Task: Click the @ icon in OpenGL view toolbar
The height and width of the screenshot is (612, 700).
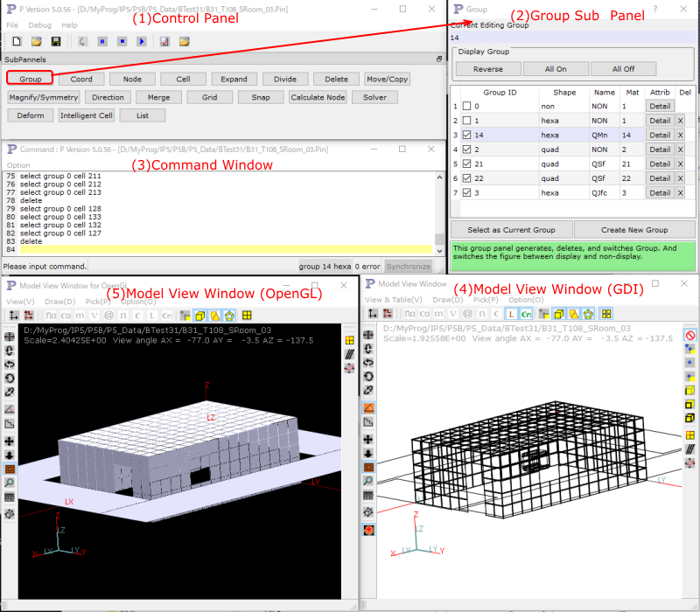Action: (108, 315)
